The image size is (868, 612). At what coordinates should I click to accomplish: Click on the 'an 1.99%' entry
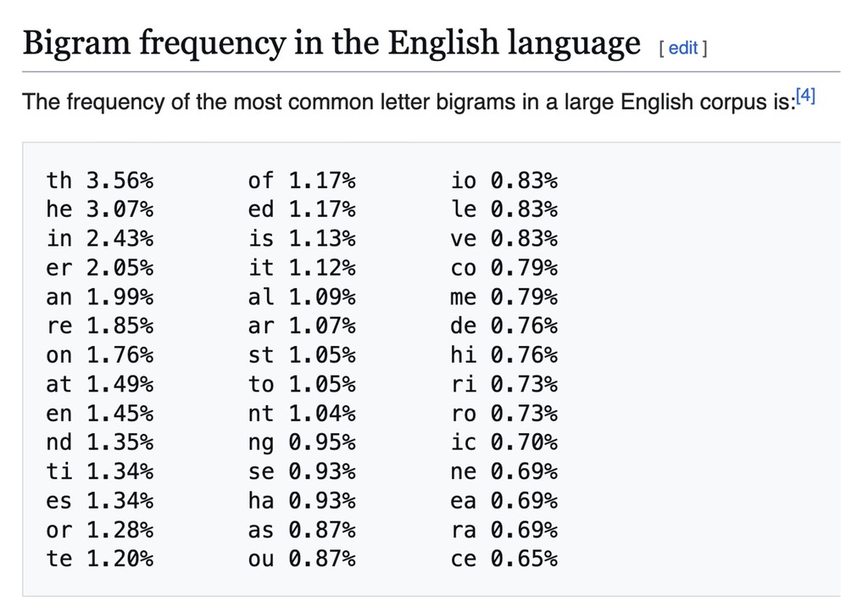[100, 298]
